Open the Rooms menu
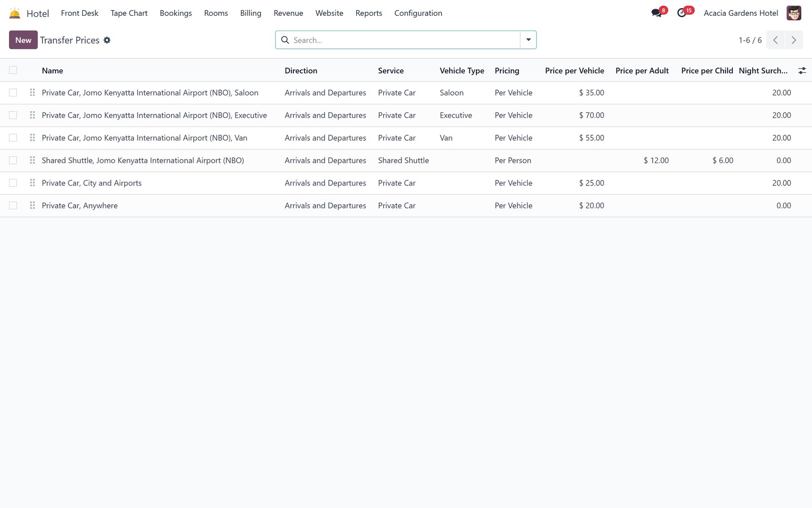The height and width of the screenshot is (508, 812). pyautogui.click(x=216, y=13)
